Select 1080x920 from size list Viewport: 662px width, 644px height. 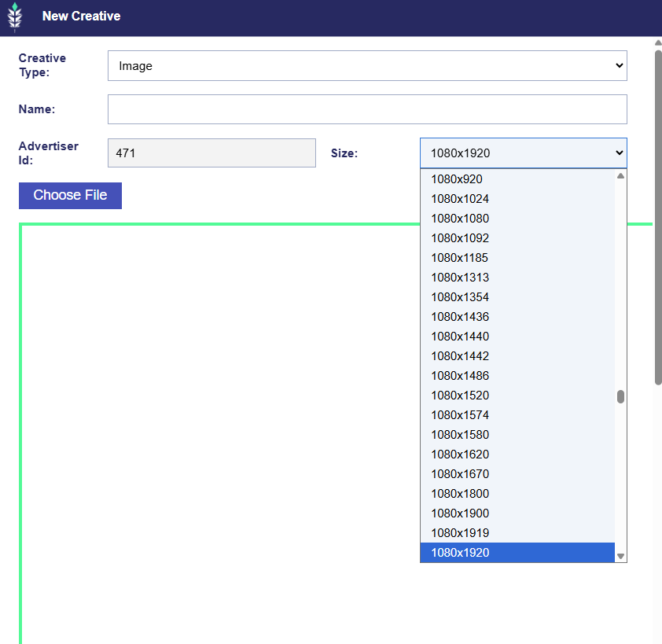pyautogui.click(x=457, y=179)
